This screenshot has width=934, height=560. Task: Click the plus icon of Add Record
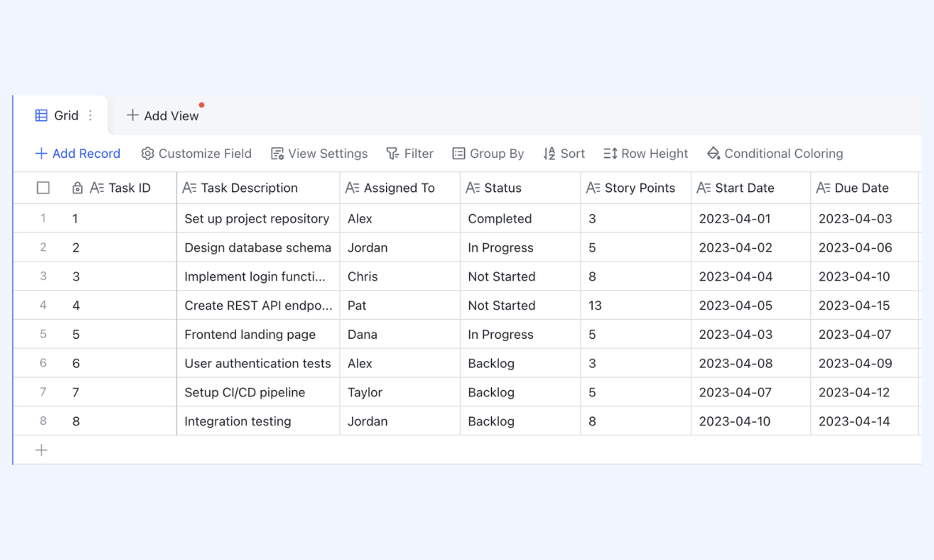pyautogui.click(x=41, y=154)
